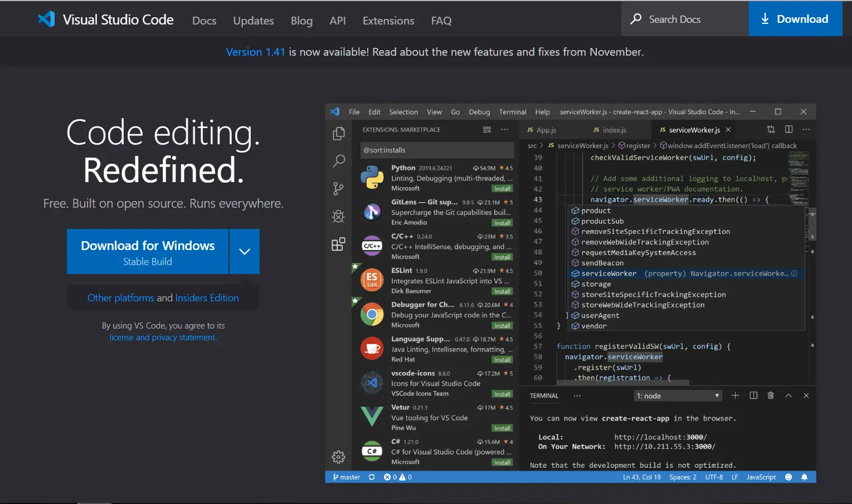Add a new terminal with plus icon
This screenshot has width=852, height=504.
pyautogui.click(x=735, y=395)
